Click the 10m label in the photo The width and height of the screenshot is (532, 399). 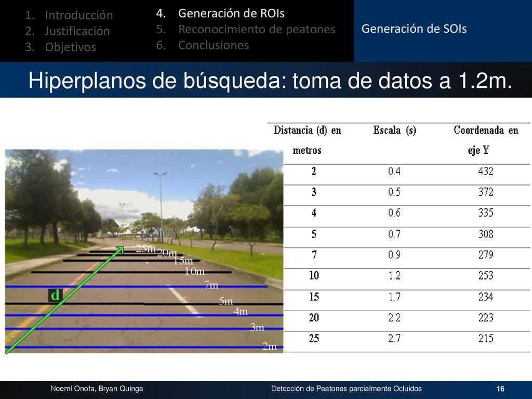point(195,271)
